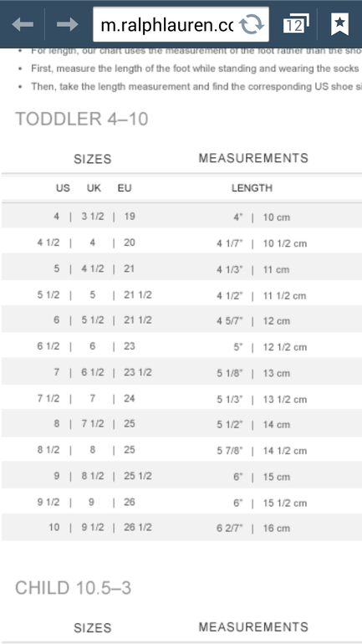The width and height of the screenshot is (362, 644).
Task: Select the TODDLER 4–10 heading
Action: 82,119
